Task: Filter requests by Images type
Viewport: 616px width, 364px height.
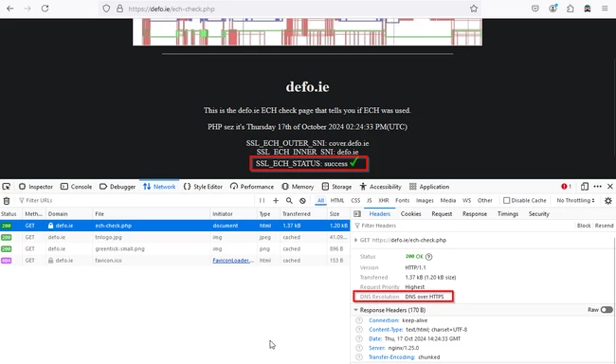Action: [x=425, y=200]
